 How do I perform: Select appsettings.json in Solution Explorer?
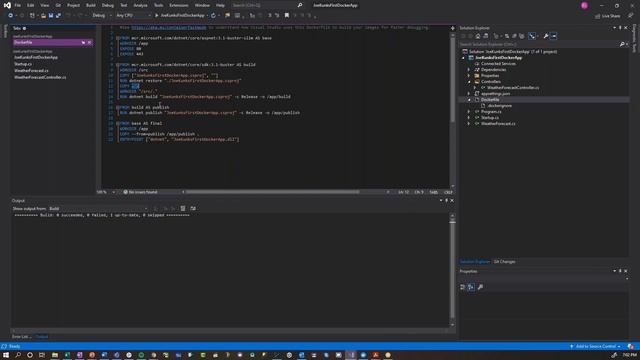click(x=495, y=93)
